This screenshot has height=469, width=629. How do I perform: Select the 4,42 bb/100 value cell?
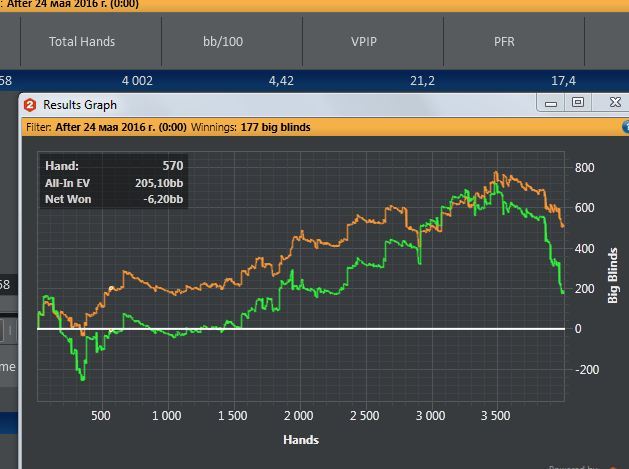pyautogui.click(x=281, y=81)
